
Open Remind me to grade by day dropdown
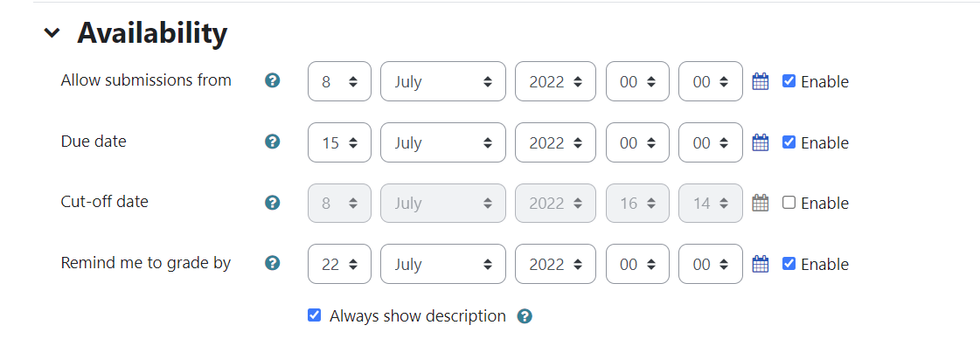click(339, 264)
